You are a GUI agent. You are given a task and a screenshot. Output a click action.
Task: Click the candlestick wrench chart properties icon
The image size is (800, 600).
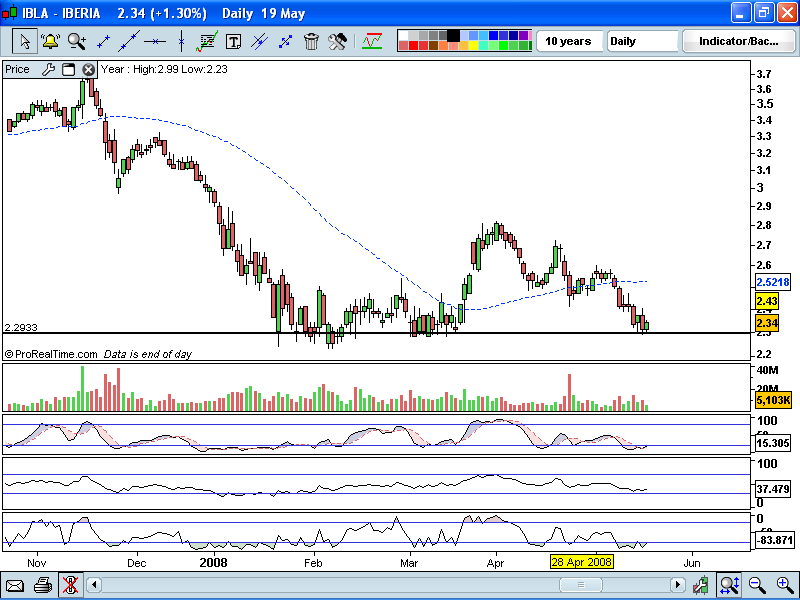point(702,585)
